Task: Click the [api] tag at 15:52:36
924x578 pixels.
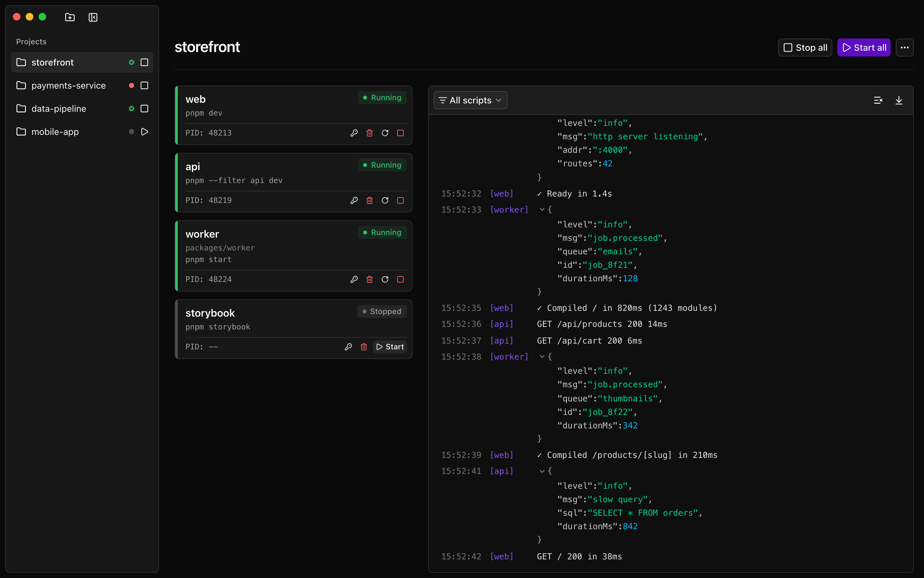Action: click(x=502, y=324)
